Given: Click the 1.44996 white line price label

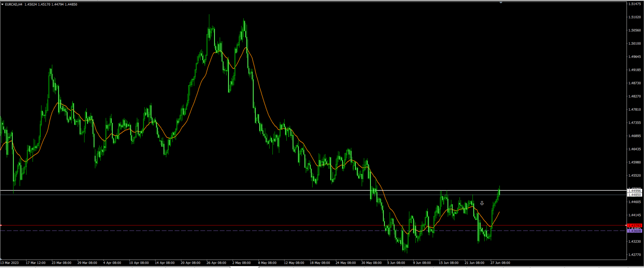Looking at the screenshot, I should tap(635, 191).
